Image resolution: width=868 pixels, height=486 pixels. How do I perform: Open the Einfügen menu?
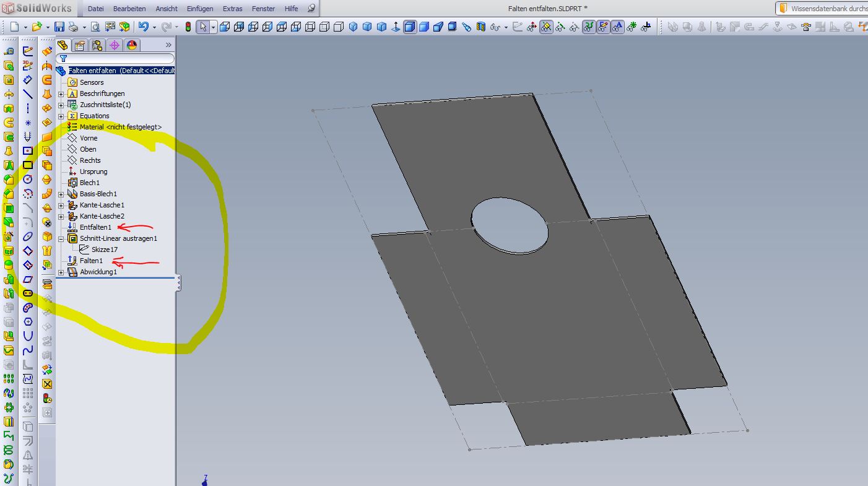(200, 9)
